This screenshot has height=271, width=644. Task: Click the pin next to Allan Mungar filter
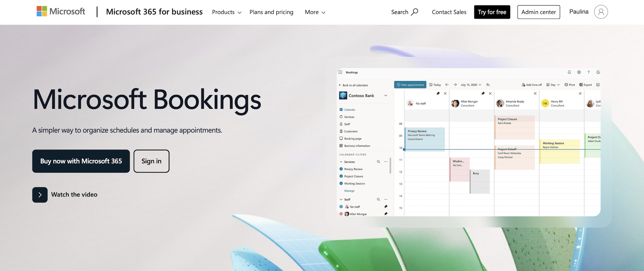click(x=386, y=214)
